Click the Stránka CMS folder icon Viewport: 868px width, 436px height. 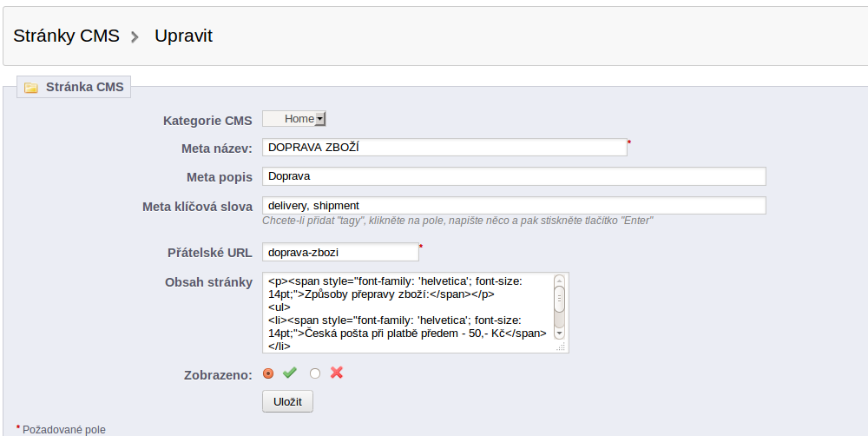(31, 88)
